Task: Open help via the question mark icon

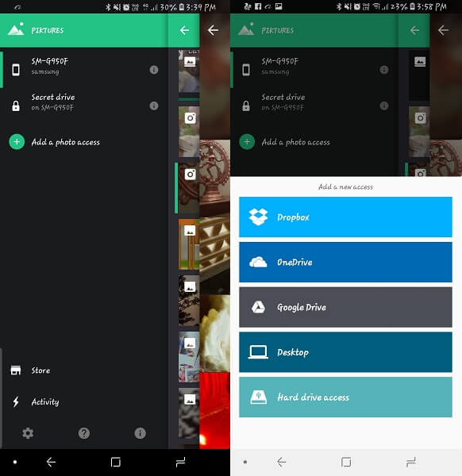Action: click(84, 433)
